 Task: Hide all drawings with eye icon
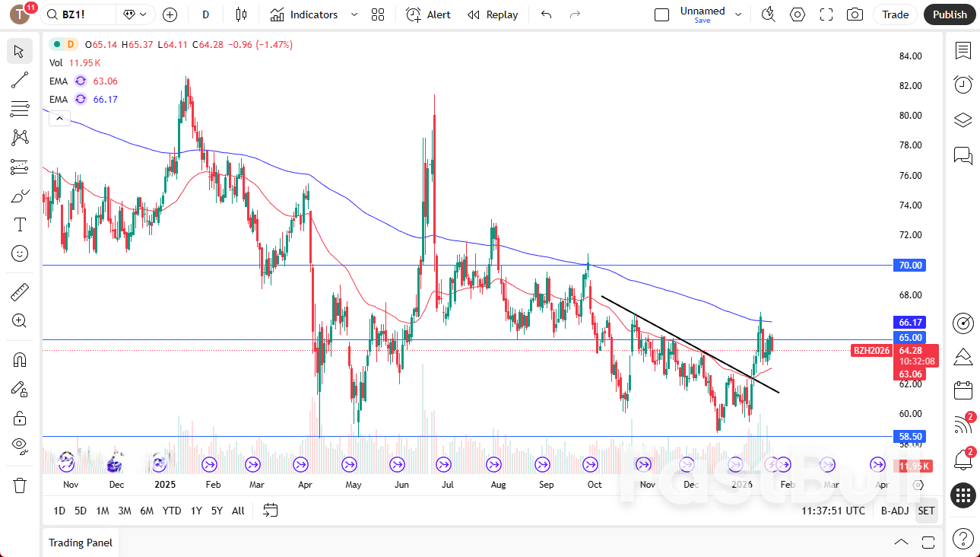coord(20,445)
